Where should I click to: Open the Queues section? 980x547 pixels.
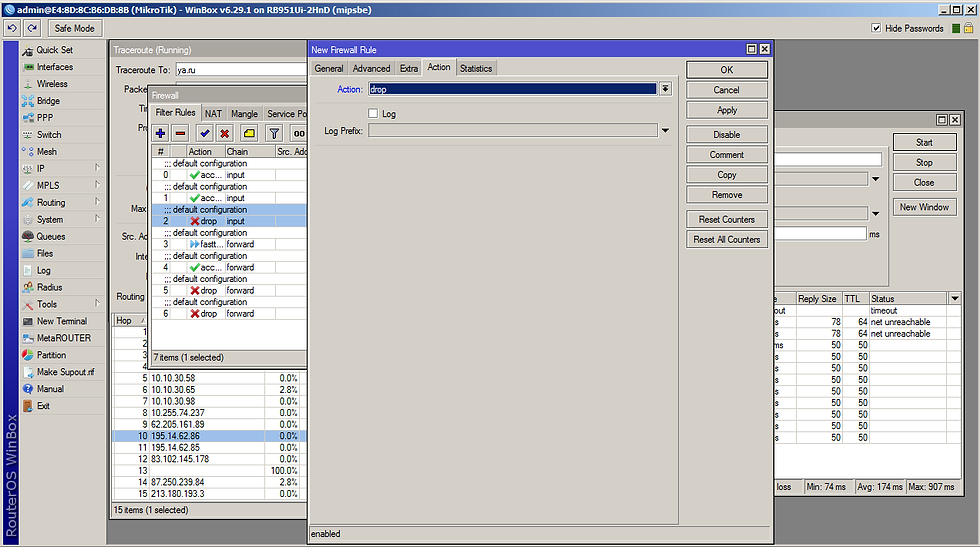[51, 236]
